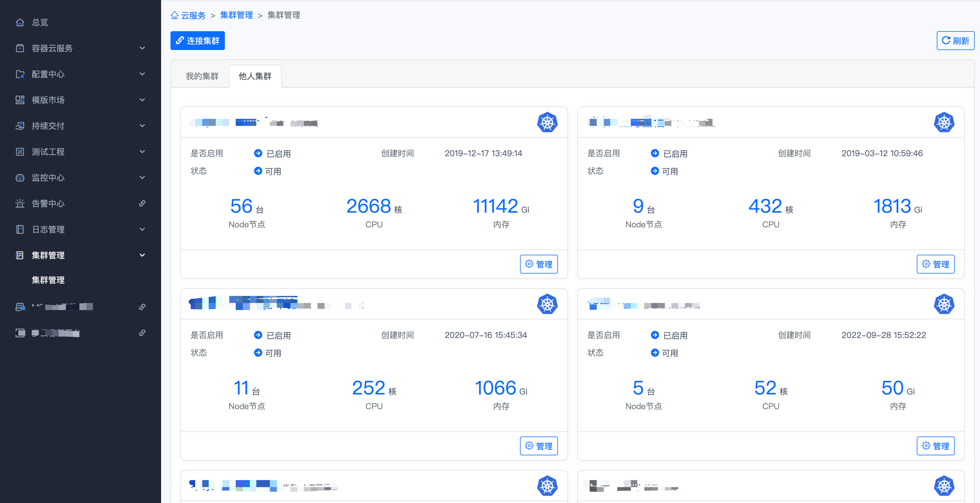Click the 1813 Gi memory value

(x=898, y=207)
